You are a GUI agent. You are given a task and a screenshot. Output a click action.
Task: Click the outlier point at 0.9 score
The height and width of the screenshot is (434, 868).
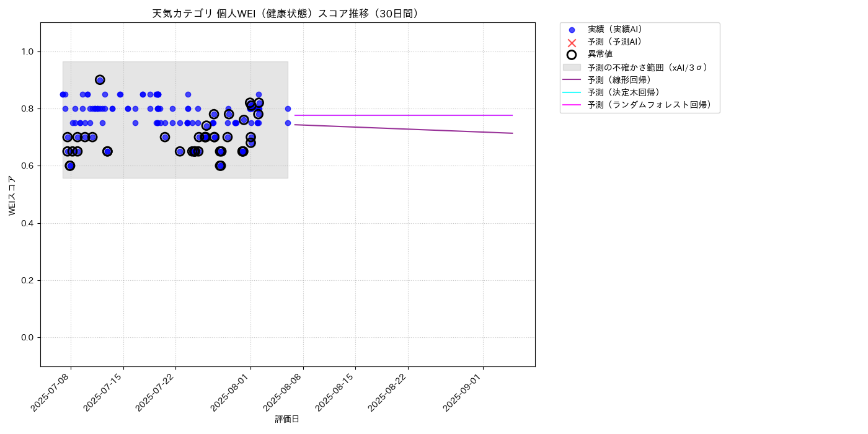[100, 80]
